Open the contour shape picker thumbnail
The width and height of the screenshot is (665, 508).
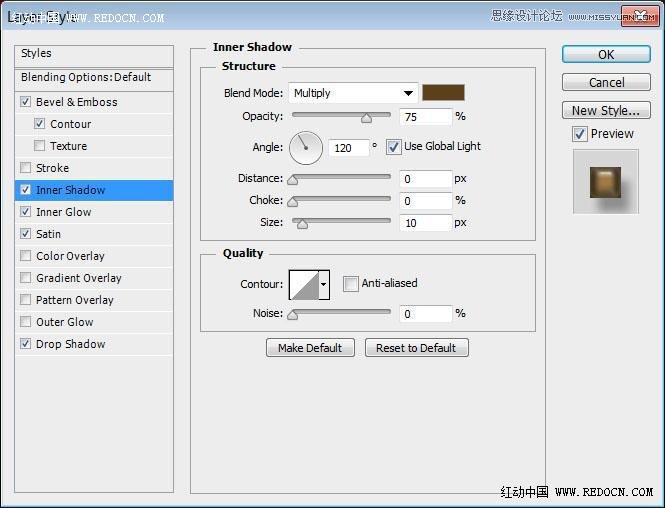click(303, 285)
